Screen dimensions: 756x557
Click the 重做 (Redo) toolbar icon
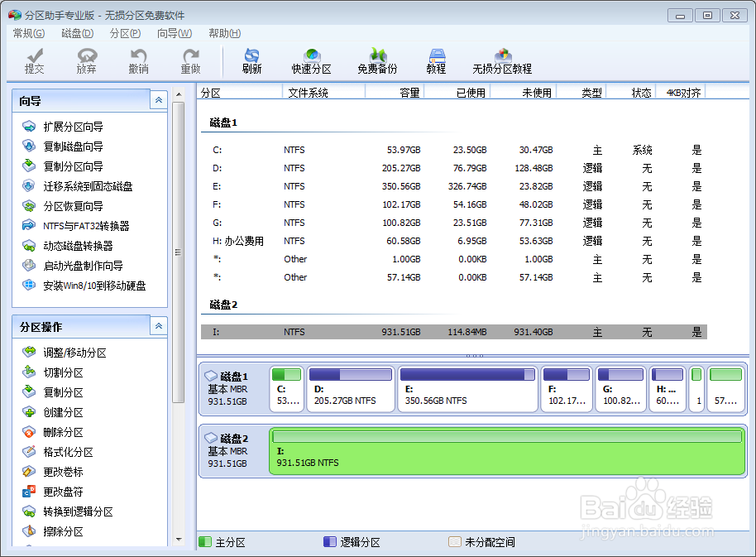coord(190,60)
